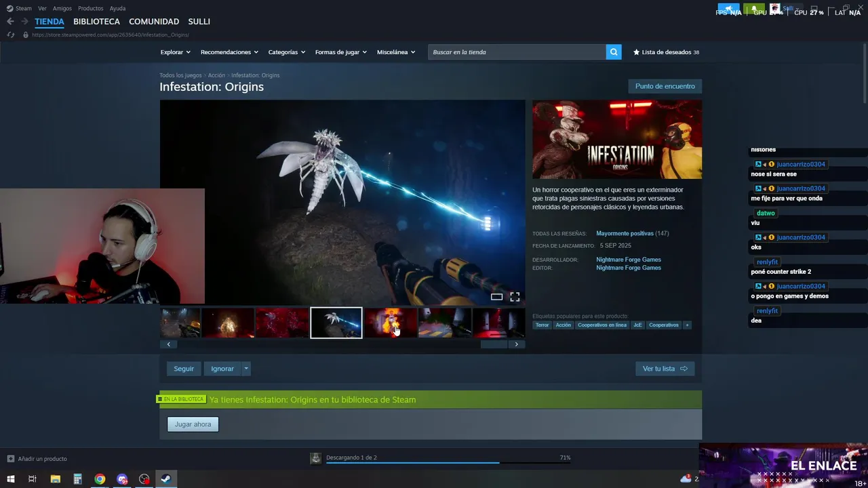This screenshot has width=868, height=488.
Task: Launch Calculator from the taskbar
Action: 78,479
